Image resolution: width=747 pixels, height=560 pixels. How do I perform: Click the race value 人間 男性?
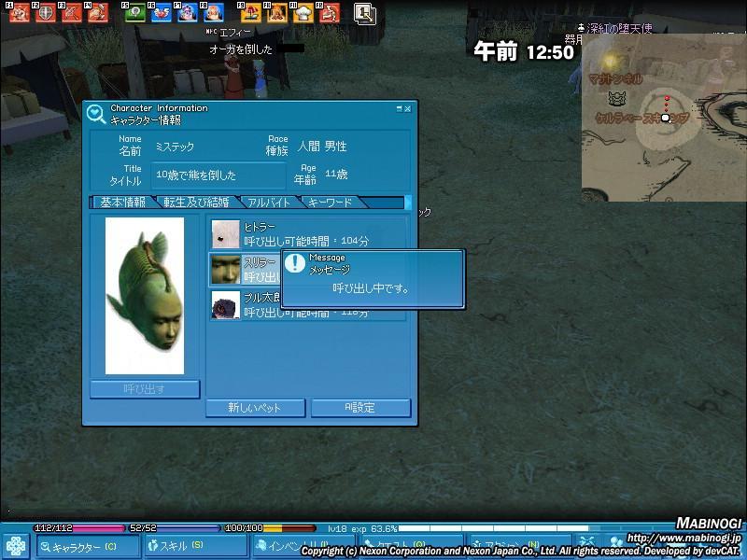[x=322, y=147]
